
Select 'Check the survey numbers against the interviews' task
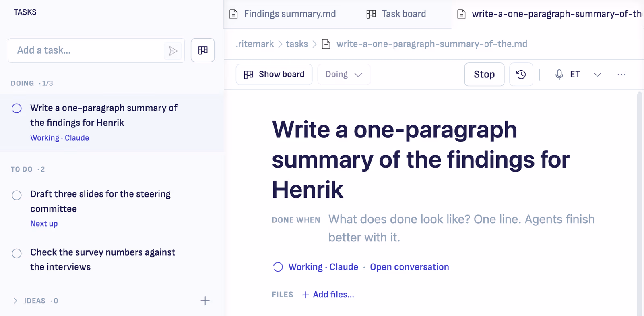(x=112, y=260)
